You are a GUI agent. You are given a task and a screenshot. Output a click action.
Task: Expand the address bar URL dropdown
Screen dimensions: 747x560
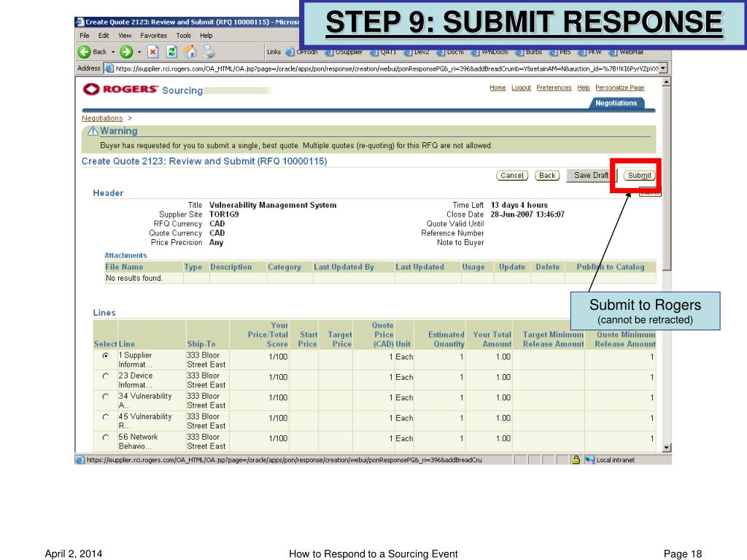(x=662, y=69)
